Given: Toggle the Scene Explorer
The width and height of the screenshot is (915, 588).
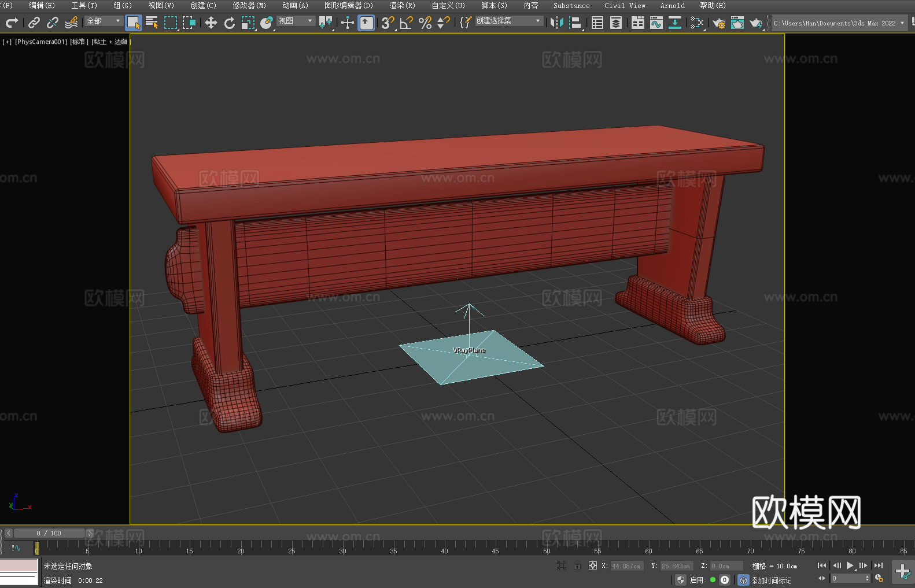Looking at the screenshot, I should point(597,23).
